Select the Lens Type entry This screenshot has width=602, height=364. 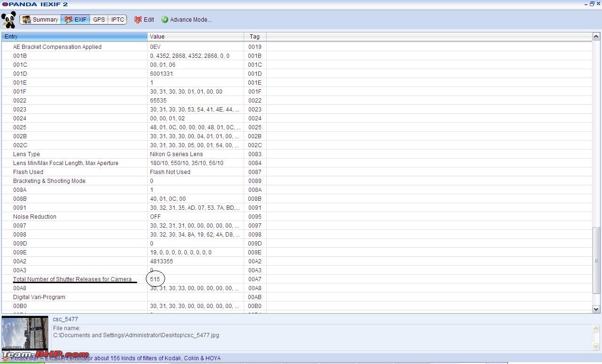tap(26, 154)
